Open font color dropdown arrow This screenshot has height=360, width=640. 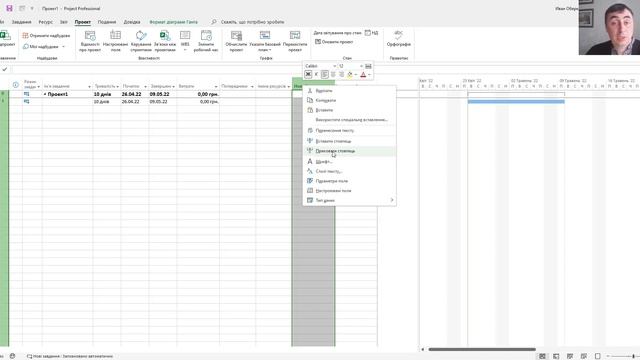click(369, 75)
